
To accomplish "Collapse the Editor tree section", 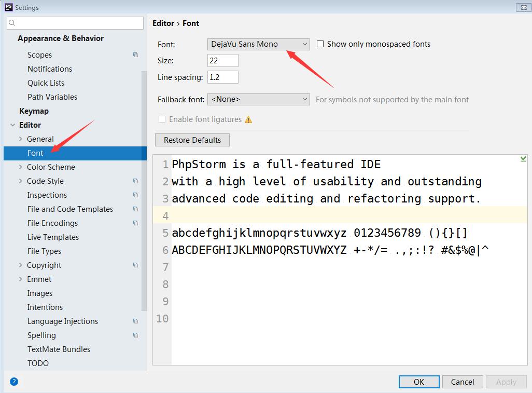I will point(12,125).
